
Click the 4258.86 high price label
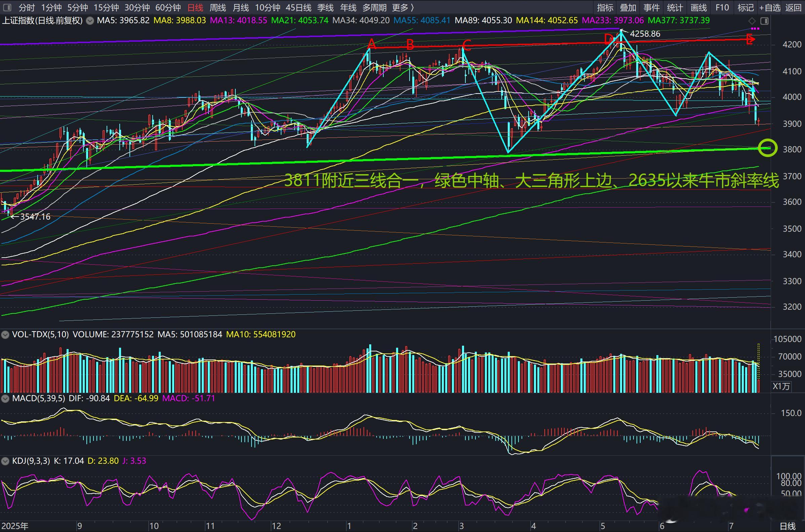645,34
